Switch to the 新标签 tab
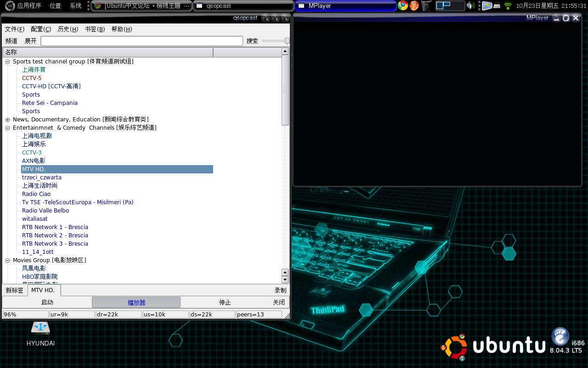This screenshot has height=368, width=588. pyautogui.click(x=15, y=290)
